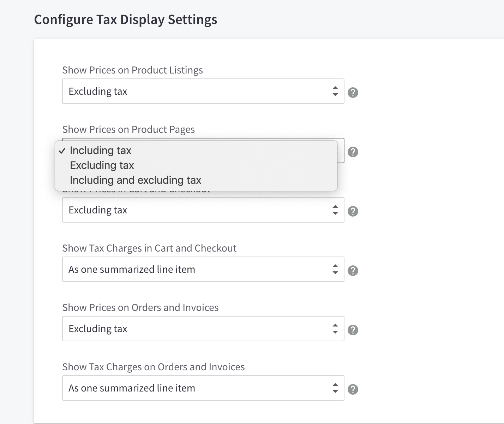Image resolution: width=504 pixels, height=424 pixels.
Task: Open the Show Prices on Product Listings dropdown
Action: coord(203,91)
